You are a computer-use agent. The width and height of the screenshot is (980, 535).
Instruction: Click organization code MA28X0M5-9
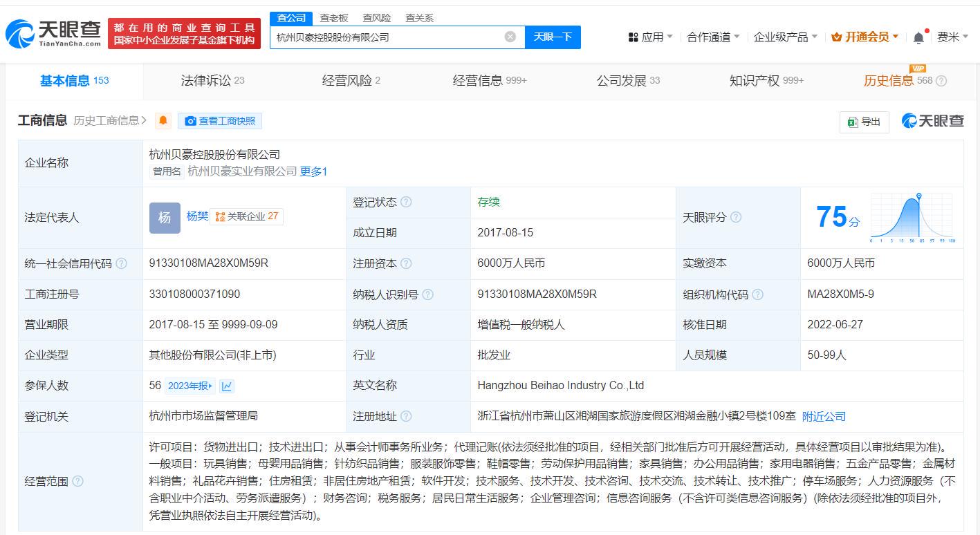pyautogui.click(x=840, y=294)
